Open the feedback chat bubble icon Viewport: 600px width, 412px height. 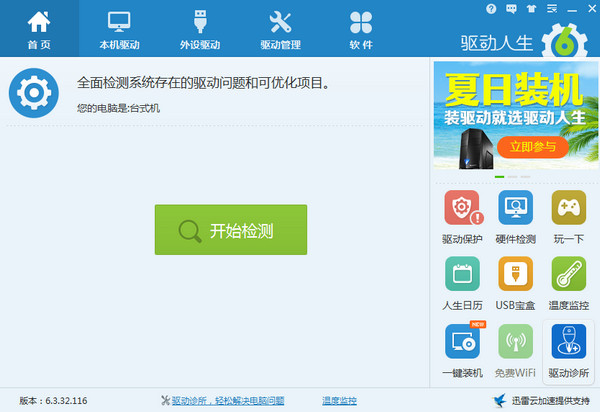pyautogui.click(x=511, y=8)
